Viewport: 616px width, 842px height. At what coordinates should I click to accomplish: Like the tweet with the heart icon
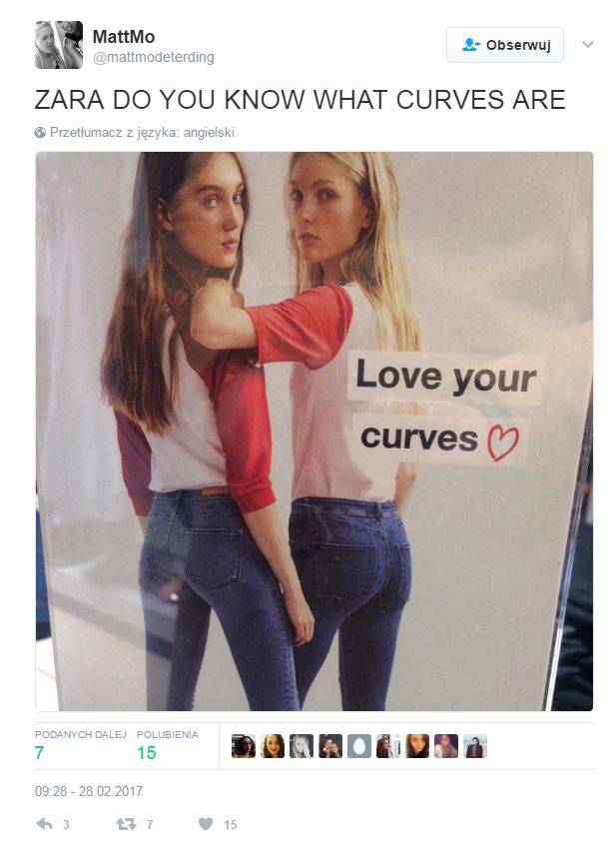click(x=206, y=823)
